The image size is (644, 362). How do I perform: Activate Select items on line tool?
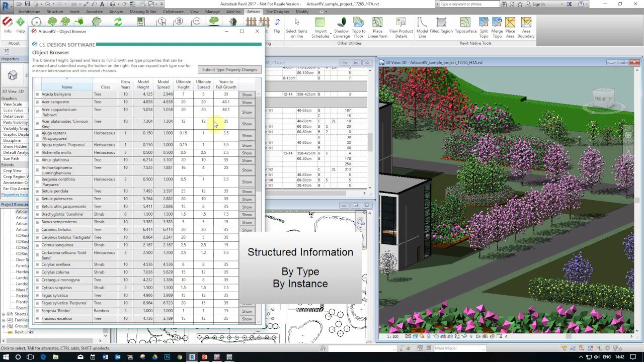[x=296, y=28]
